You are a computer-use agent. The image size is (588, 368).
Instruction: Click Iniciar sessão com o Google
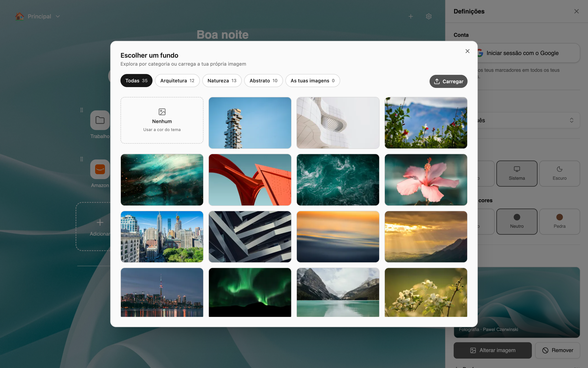(529, 53)
